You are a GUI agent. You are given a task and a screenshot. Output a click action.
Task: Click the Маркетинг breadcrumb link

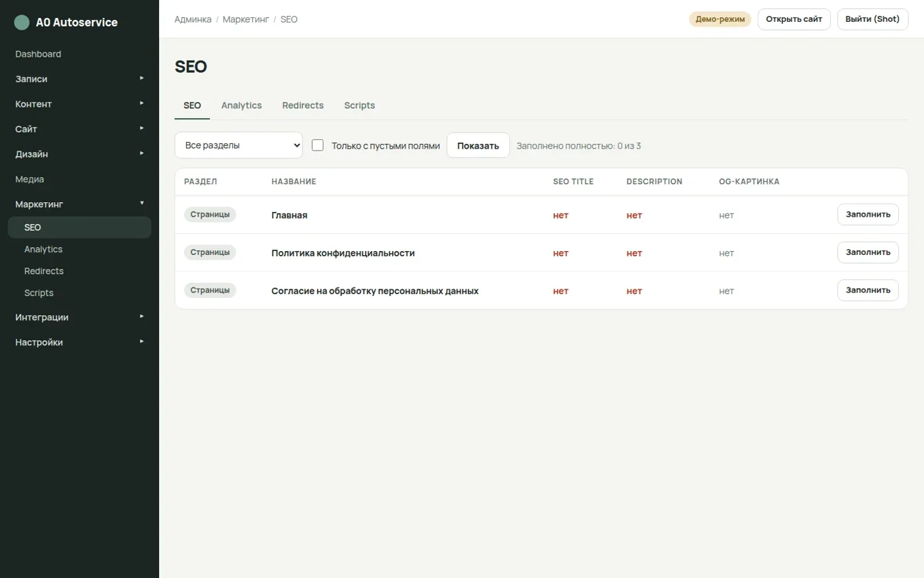tap(246, 19)
